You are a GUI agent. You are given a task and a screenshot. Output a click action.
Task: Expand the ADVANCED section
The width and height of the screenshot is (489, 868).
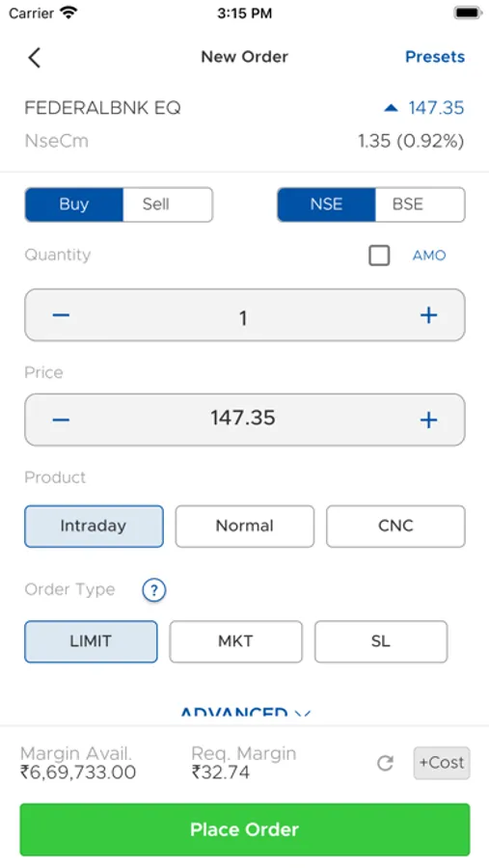click(x=245, y=713)
